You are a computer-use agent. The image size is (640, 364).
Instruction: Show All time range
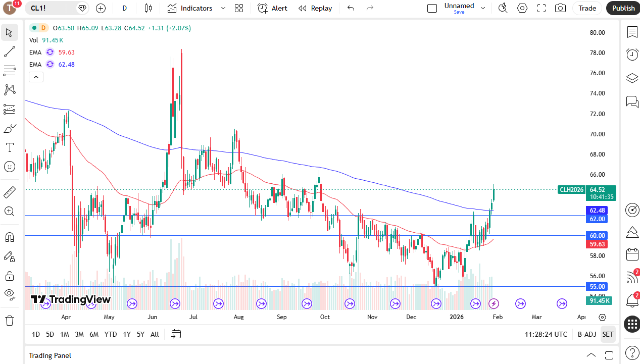point(155,334)
